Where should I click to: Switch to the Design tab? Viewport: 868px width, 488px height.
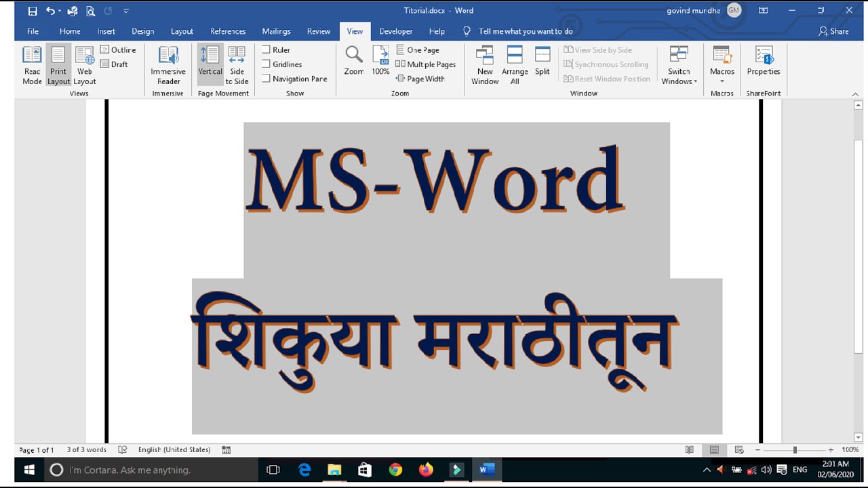coord(142,31)
